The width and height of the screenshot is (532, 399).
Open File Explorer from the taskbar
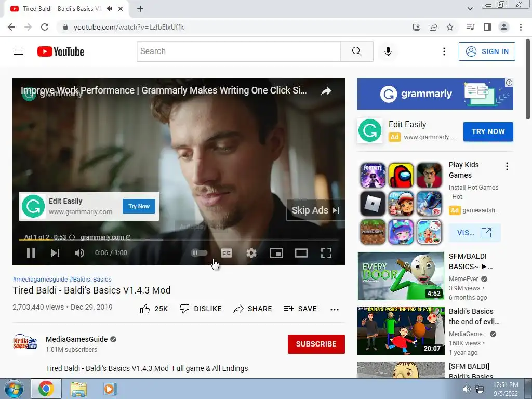[78, 389]
